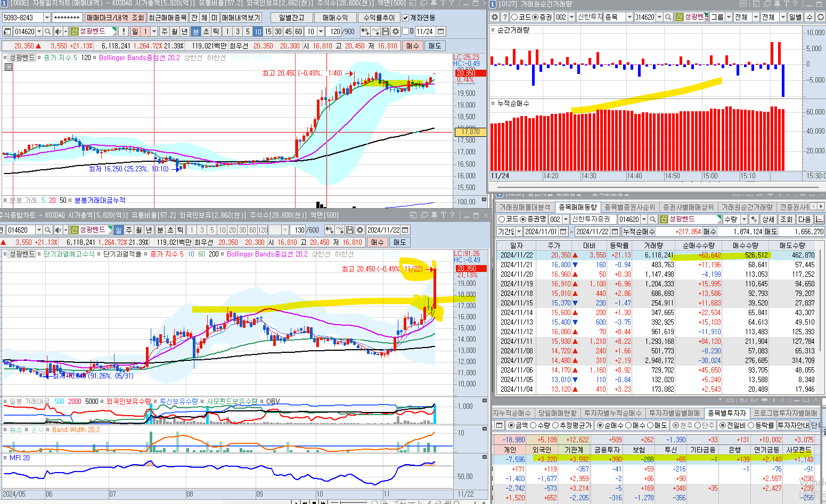Open the 002 broker code dropdown in window 0127
This screenshot has width=826, height=504.
click(x=572, y=17)
